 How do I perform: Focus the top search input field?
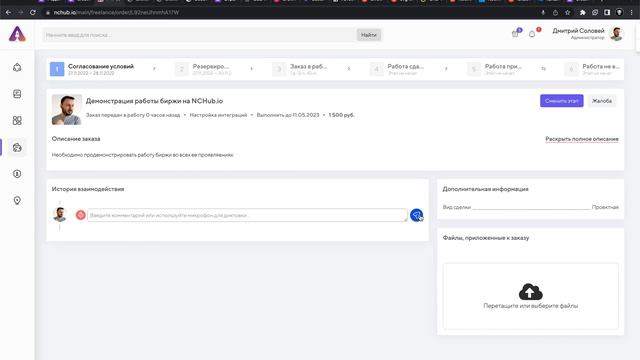pyautogui.click(x=200, y=35)
